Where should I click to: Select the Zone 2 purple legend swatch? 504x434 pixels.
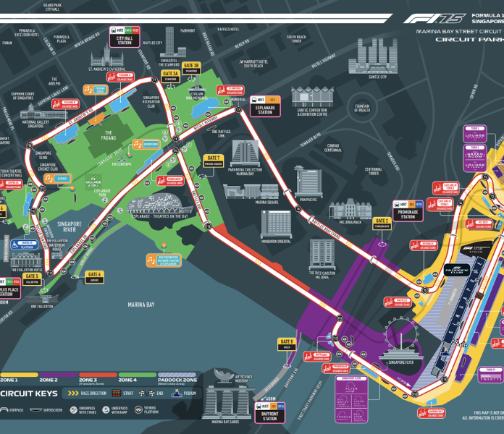click(x=59, y=375)
